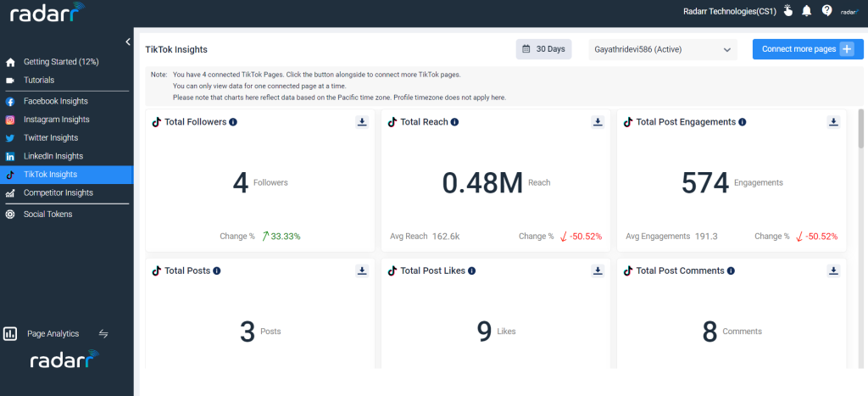Download the Total Followers chart

362,122
